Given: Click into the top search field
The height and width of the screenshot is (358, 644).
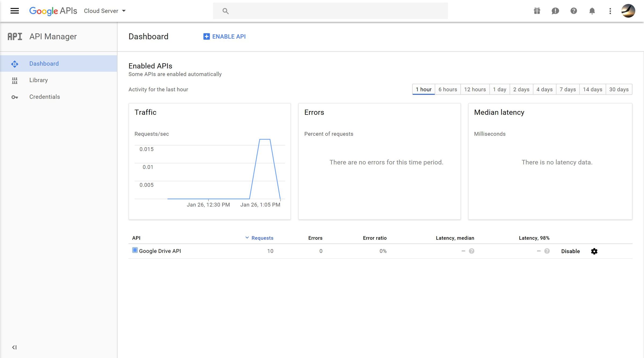Looking at the screenshot, I should (x=330, y=11).
